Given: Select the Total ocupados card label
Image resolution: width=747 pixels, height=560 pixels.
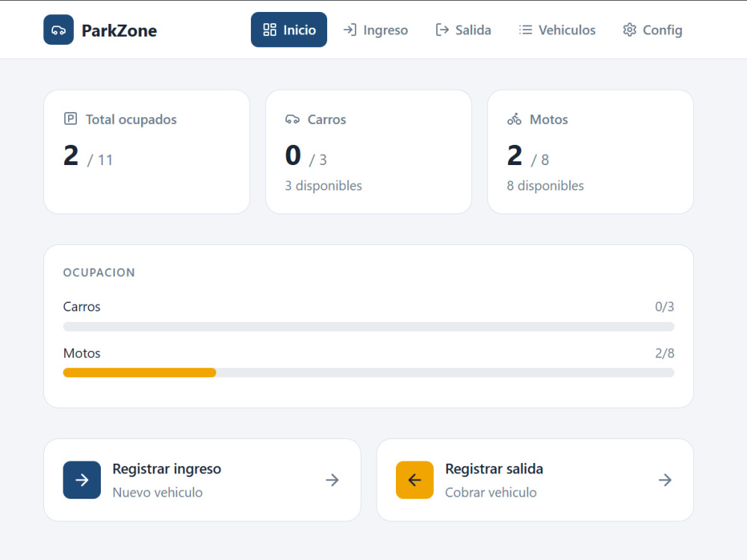Looking at the screenshot, I should click(x=131, y=119).
